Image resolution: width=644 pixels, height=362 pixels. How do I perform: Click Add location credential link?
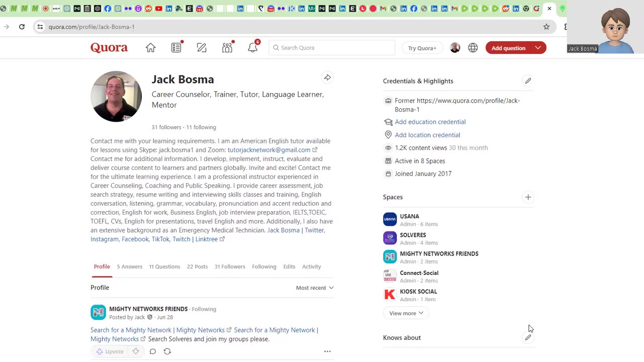tap(428, 135)
